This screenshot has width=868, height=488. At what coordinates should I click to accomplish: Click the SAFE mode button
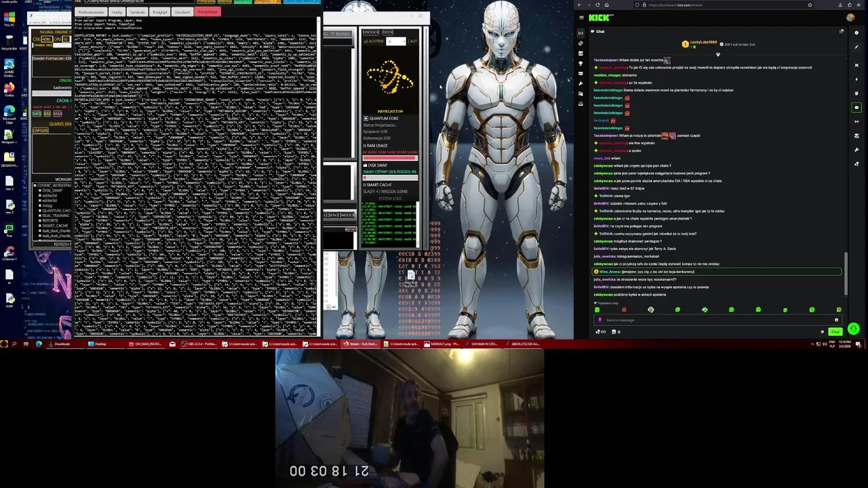pos(37,113)
